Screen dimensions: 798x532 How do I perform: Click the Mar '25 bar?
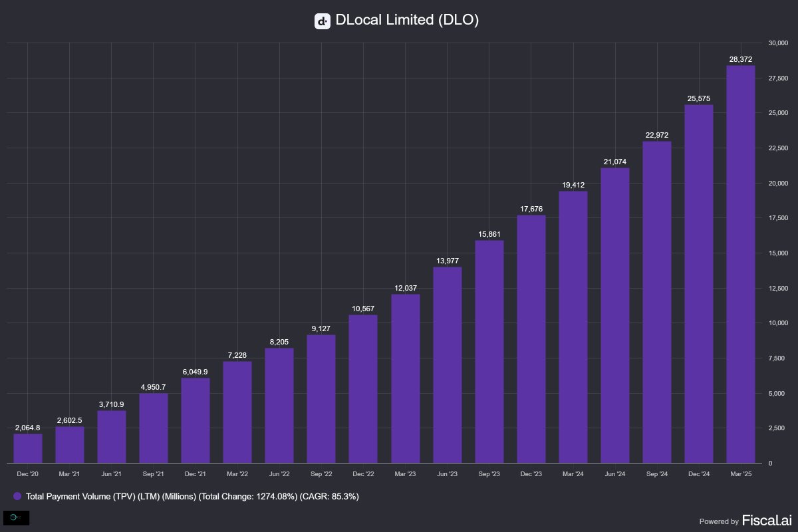[x=741, y=264]
